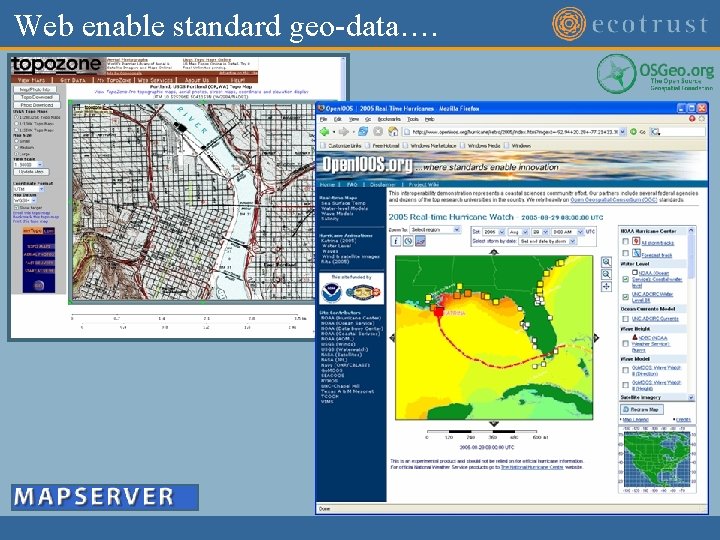Click the Firefox URL address field

pos(512,132)
